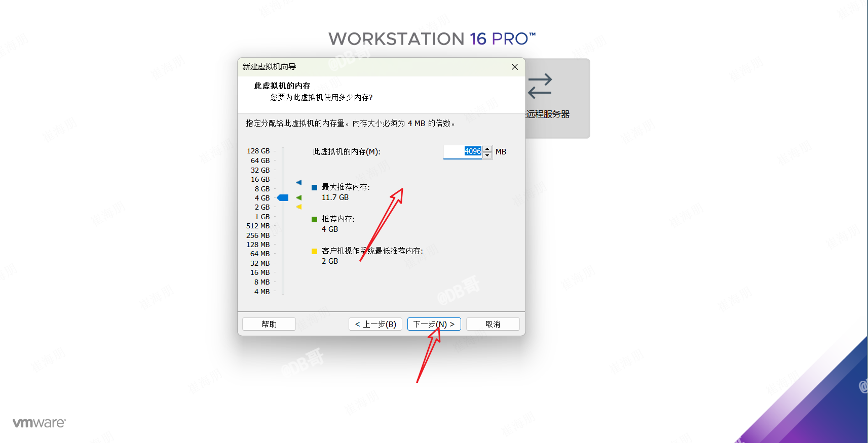
Task: Go back with the 上一步(B) button
Action: pos(375,324)
